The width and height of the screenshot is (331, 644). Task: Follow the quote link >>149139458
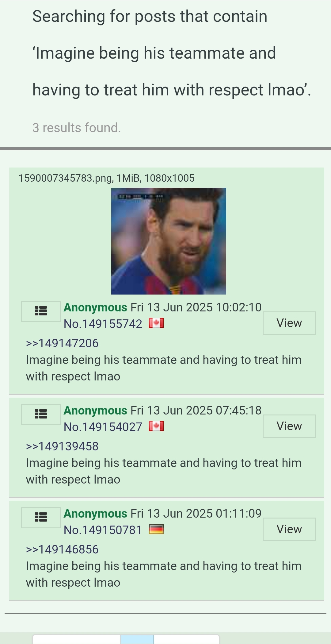coord(62,446)
